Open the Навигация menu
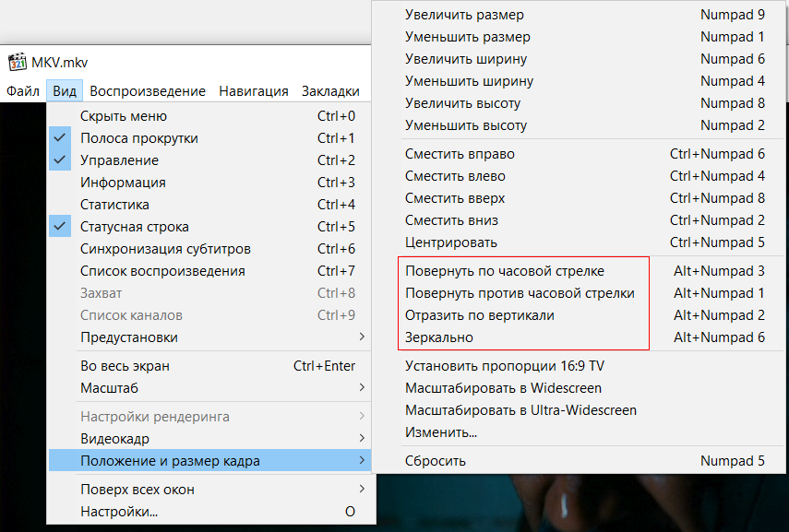Screen dimensions: 789x532 pyautogui.click(x=254, y=91)
